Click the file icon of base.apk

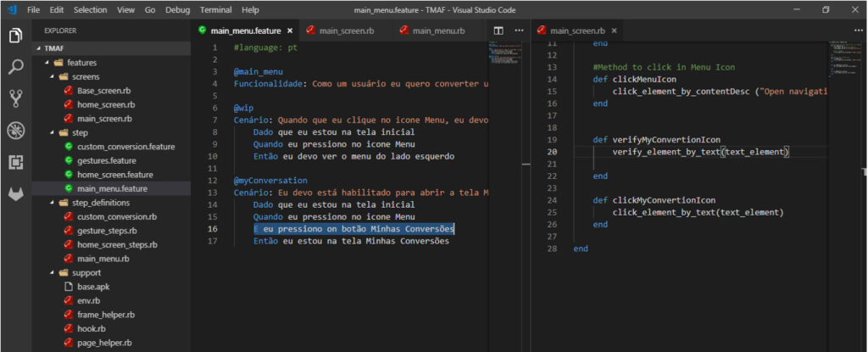tap(68, 287)
